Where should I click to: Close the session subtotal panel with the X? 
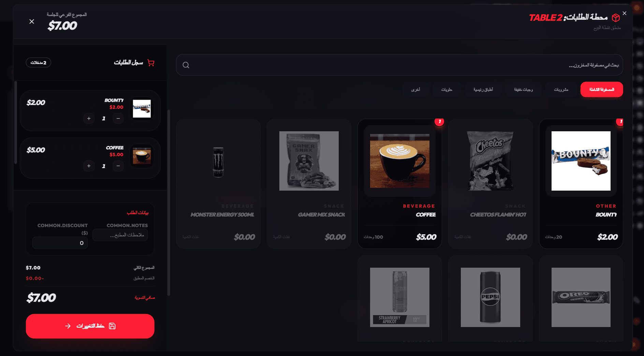coord(32,21)
